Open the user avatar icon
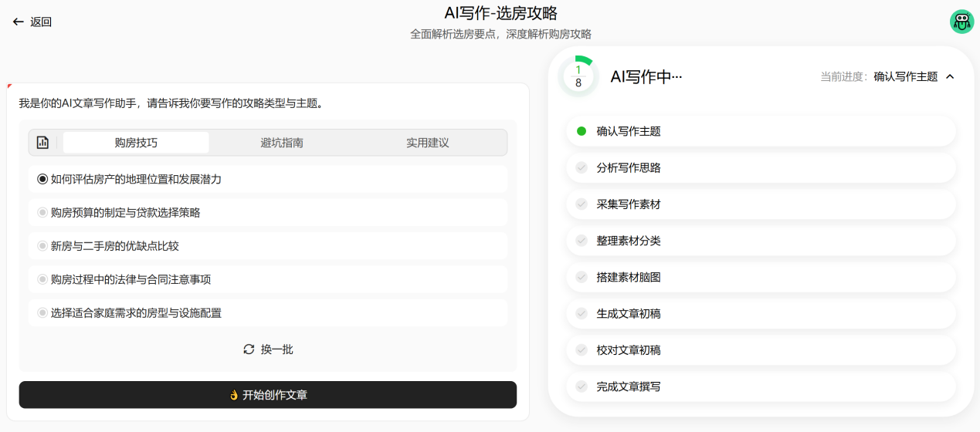 coord(961,22)
